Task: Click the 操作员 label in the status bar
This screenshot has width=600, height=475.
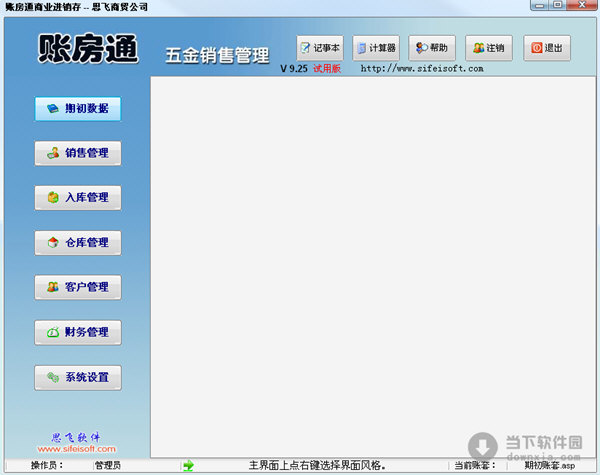Action: point(47,465)
